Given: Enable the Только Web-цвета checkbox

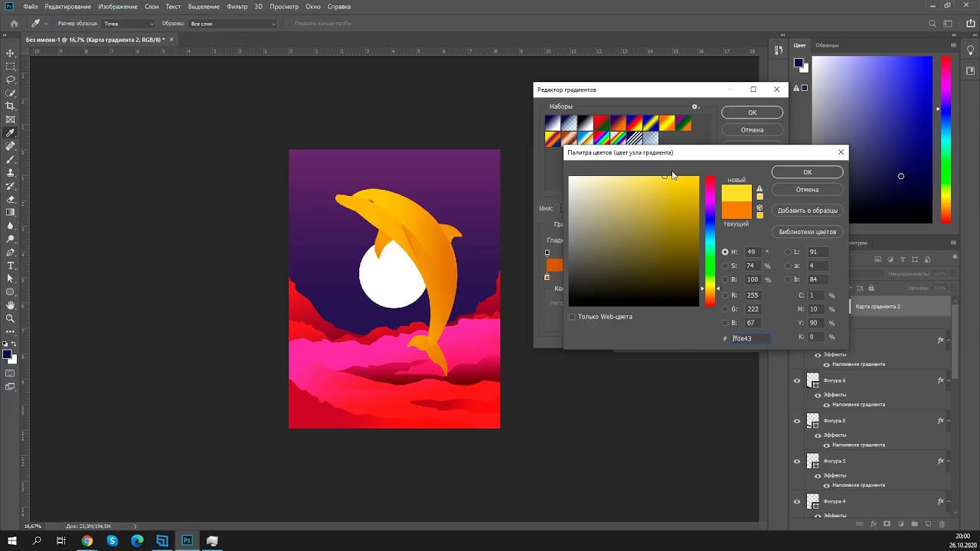Looking at the screenshot, I should [572, 317].
